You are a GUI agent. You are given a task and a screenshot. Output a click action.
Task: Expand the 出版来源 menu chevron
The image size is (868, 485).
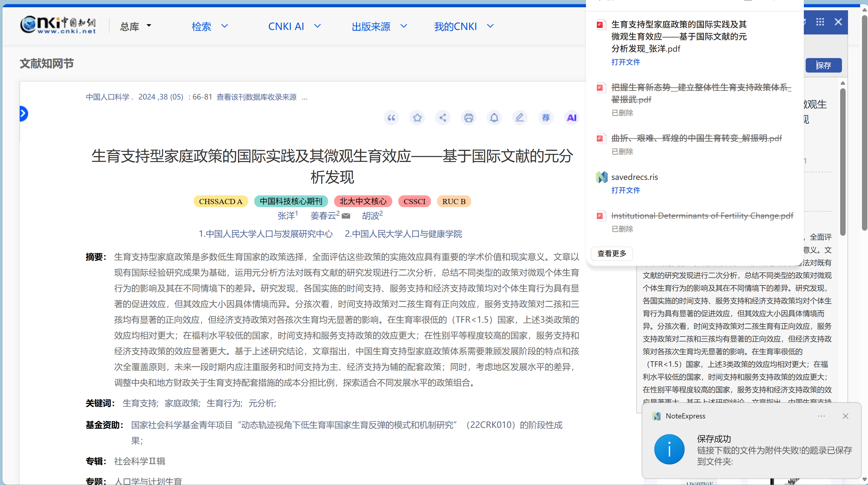[x=404, y=26]
